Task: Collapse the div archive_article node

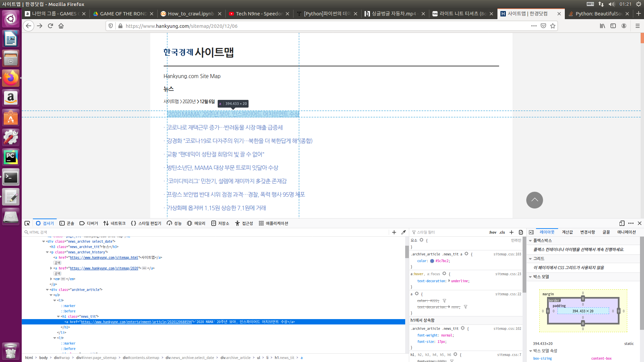Action: [47, 290]
